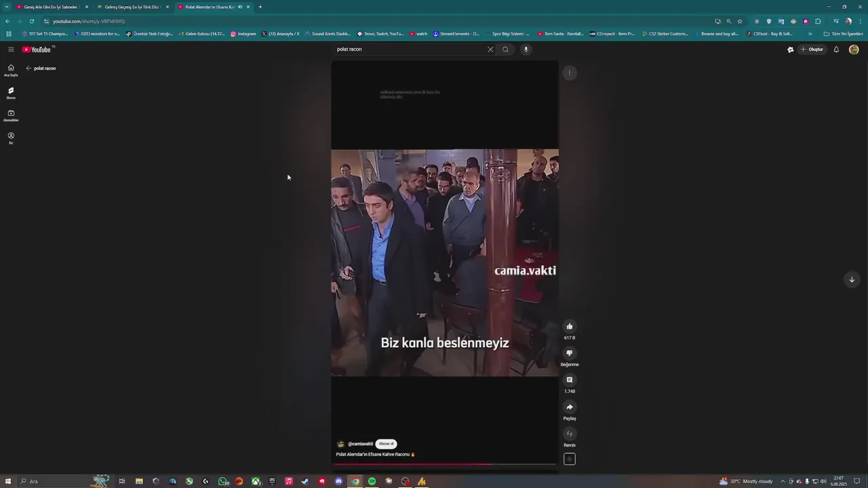The width and height of the screenshot is (868, 488).
Task: Open WhatsApp from the taskbar
Action: pyautogui.click(x=222, y=481)
